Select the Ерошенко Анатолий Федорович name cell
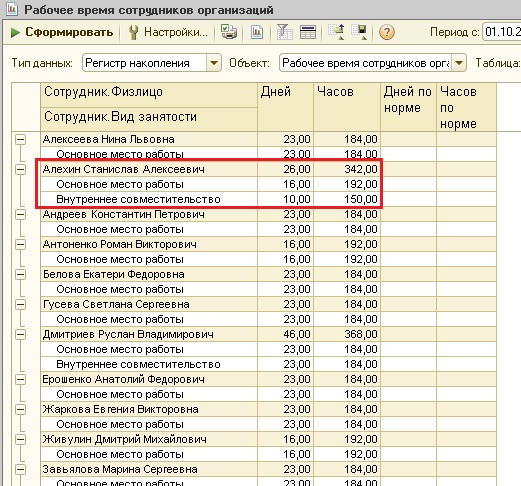Screen dimensions: 521x486 click(149, 379)
